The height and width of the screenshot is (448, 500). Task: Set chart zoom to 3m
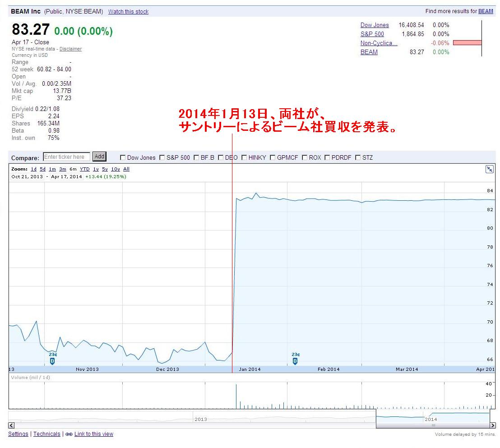63,169
